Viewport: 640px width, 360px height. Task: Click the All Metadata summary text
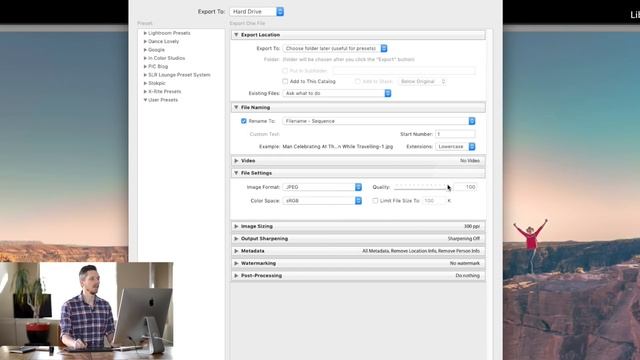click(421, 251)
